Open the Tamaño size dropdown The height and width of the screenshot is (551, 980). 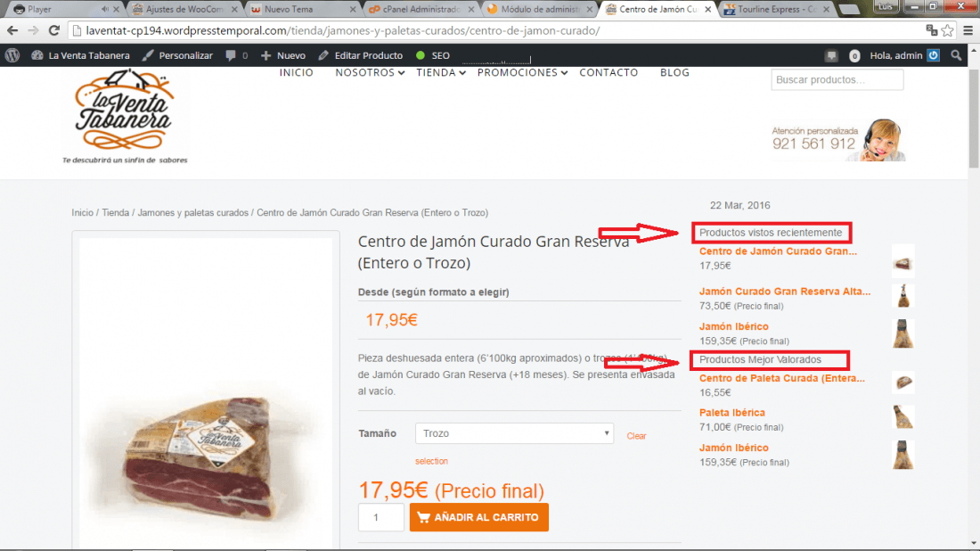pyautogui.click(x=514, y=433)
